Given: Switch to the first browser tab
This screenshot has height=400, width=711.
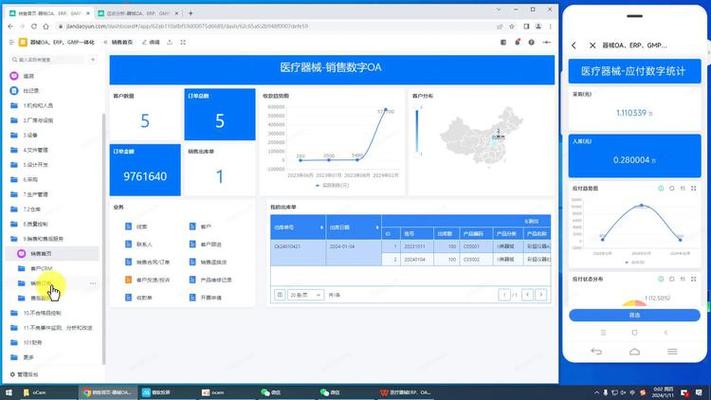Looking at the screenshot, I should click(x=50, y=14).
